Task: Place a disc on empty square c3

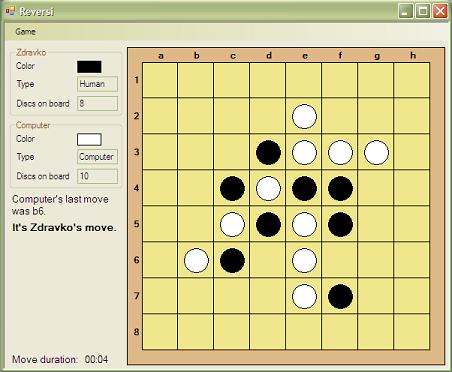Action: 232,152
